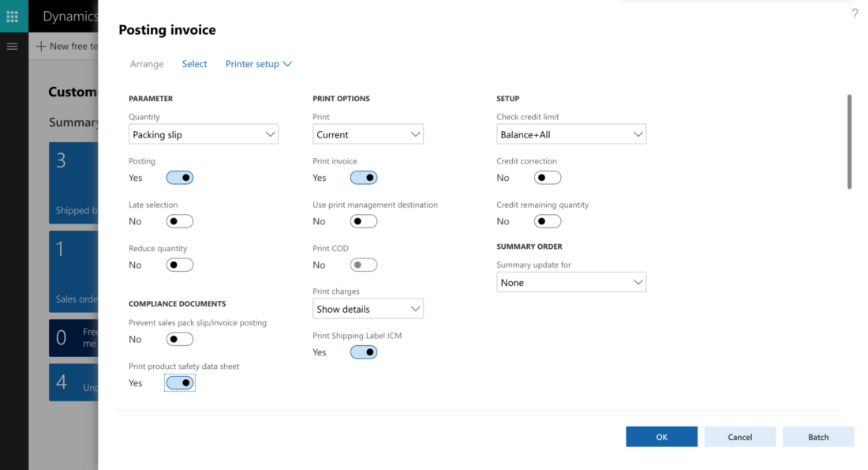Expand the hamburger navigation menu
Viewport: 868px width, 470px height.
(12, 47)
